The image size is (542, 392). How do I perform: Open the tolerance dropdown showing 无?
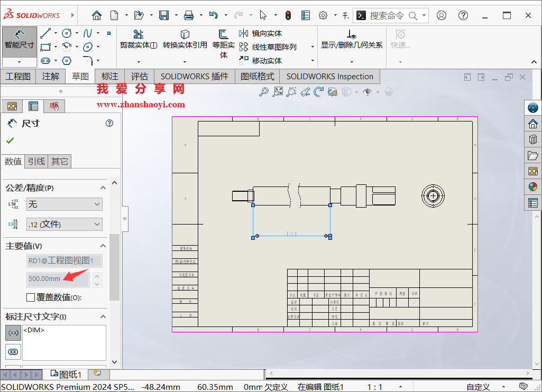click(64, 204)
